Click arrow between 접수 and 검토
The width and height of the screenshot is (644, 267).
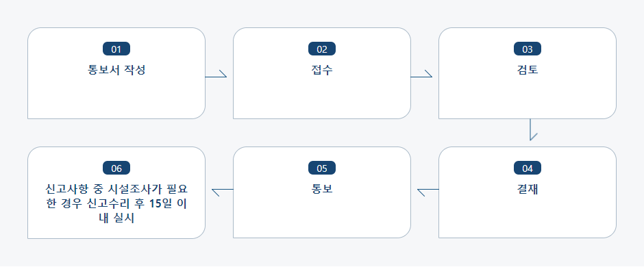(x=421, y=74)
